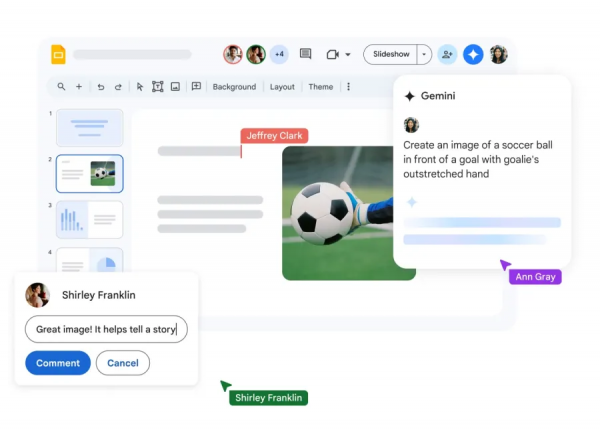This screenshot has width=600, height=430.
Task: Open the Theme toolbar option
Action: coord(320,87)
